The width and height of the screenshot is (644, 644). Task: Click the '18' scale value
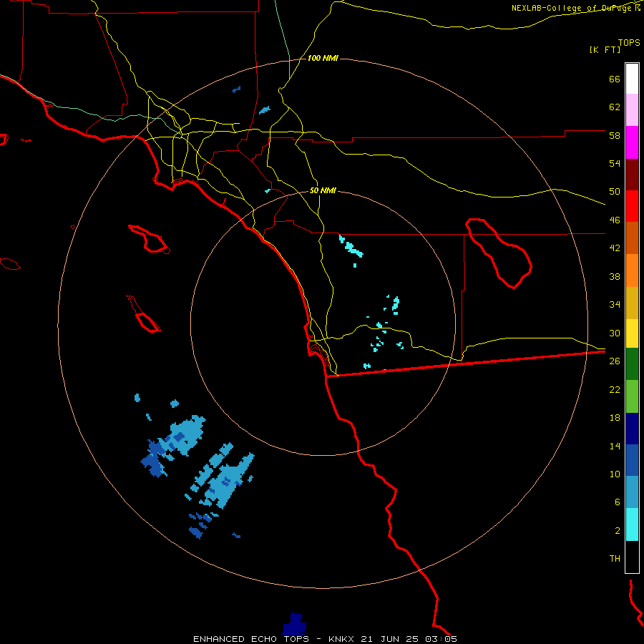point(615,418)
